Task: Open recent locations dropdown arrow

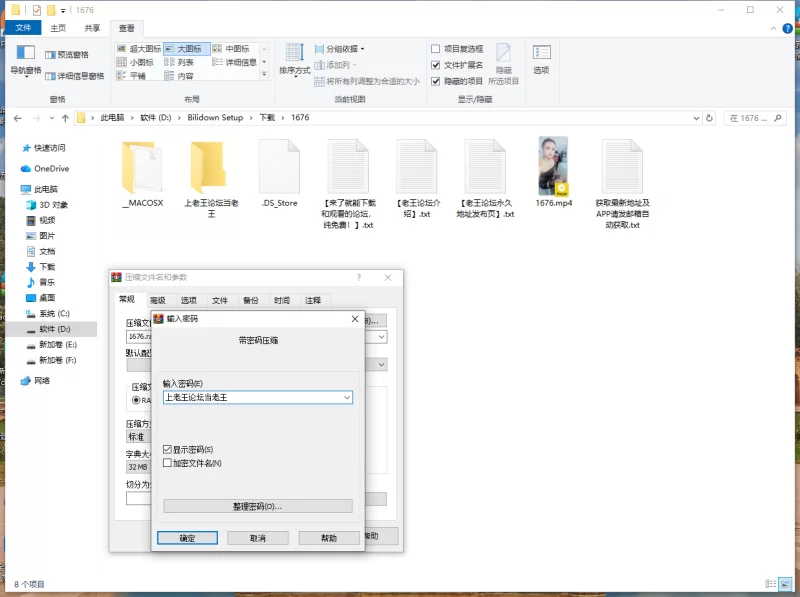Action: (x=52, y=118)
